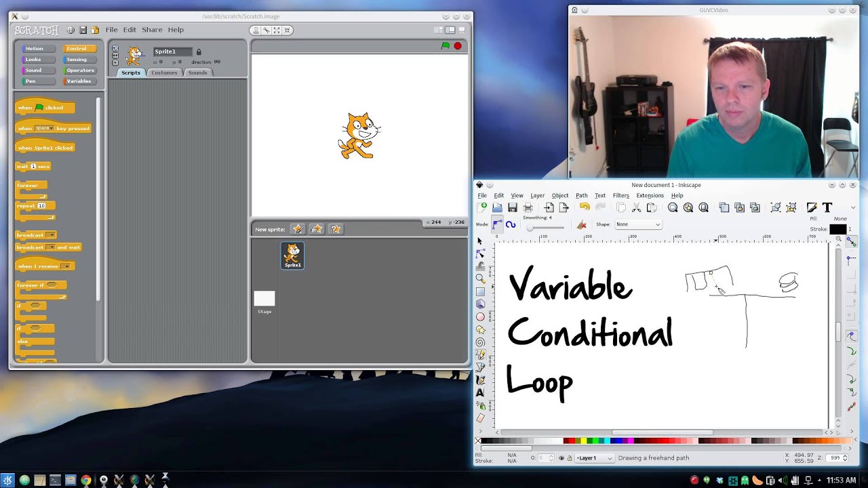Toggle Inkscape snapping enable button
Screen dimensions: 868x488
point(851,241)
